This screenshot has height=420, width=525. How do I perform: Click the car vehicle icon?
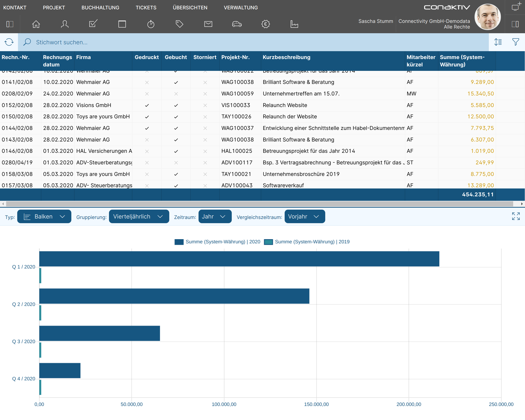click(237, 24)
